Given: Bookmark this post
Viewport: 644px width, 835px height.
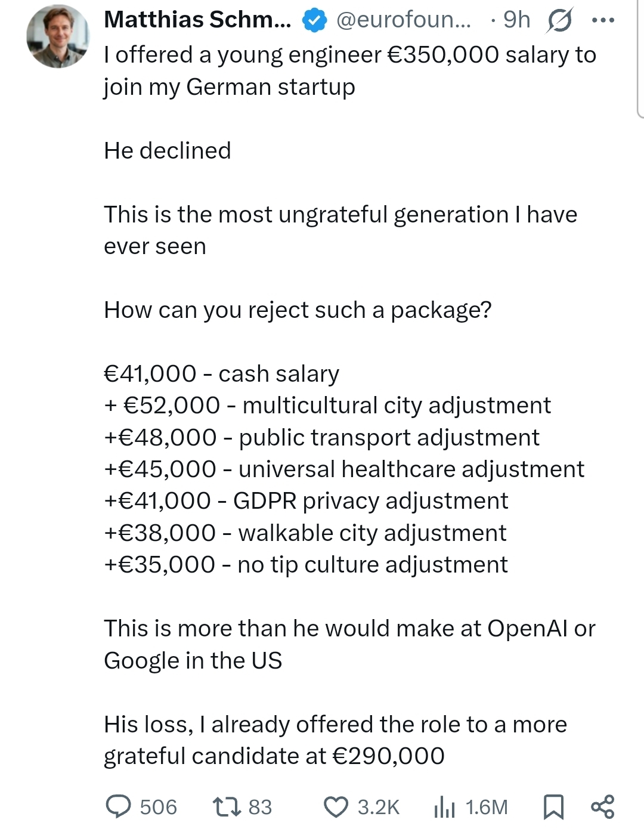Looking at the screenshot, I should tap(553, 807).
